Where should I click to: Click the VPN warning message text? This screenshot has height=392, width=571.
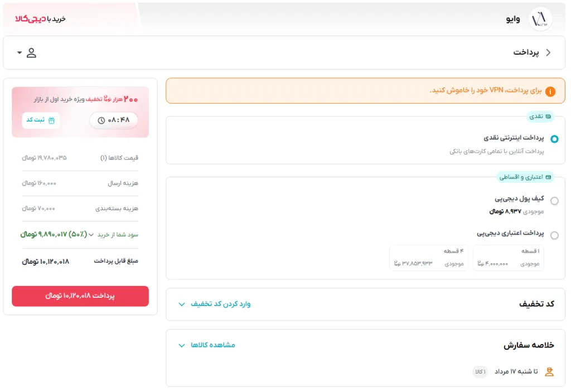[x=486, y=90]
